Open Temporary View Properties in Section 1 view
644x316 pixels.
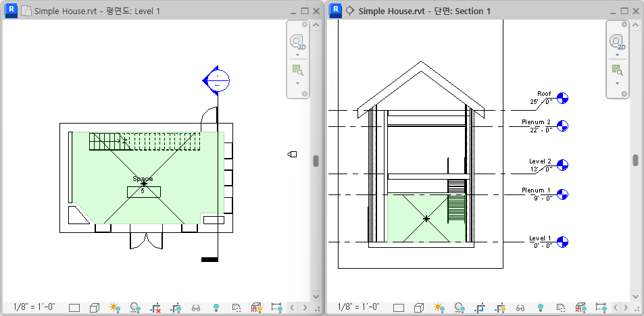click(x=561, y=307)
